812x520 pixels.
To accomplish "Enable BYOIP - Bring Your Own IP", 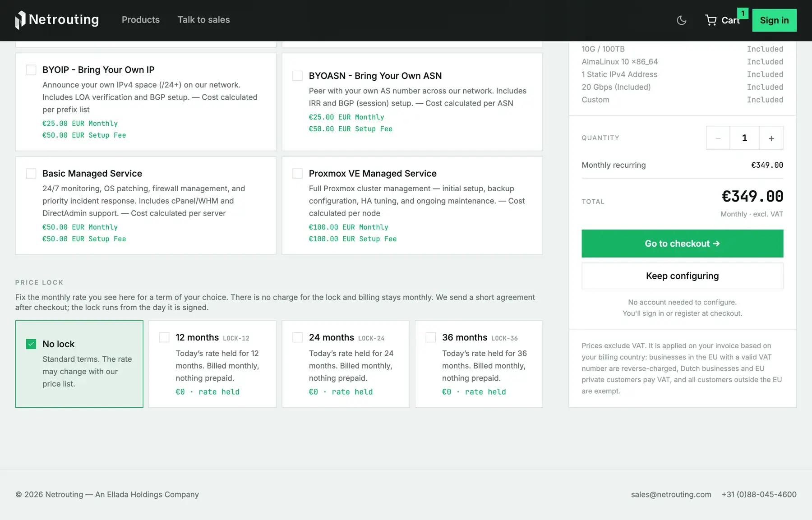I will tap(31, 70).
